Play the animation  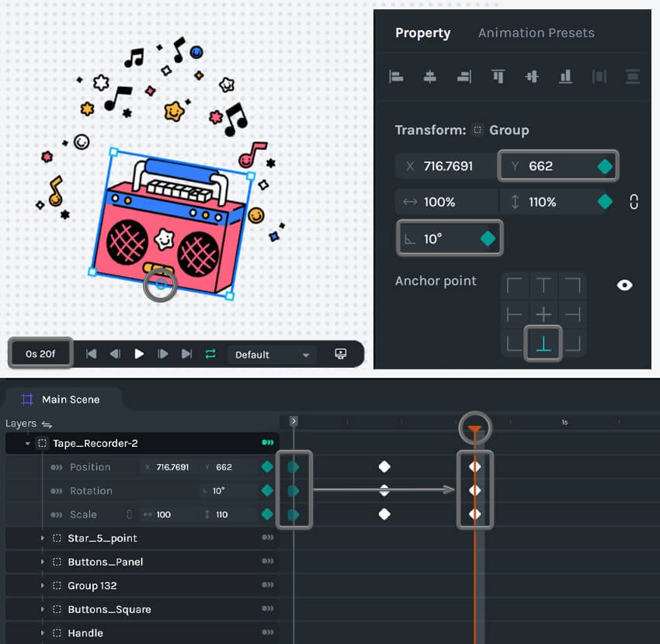139,354
